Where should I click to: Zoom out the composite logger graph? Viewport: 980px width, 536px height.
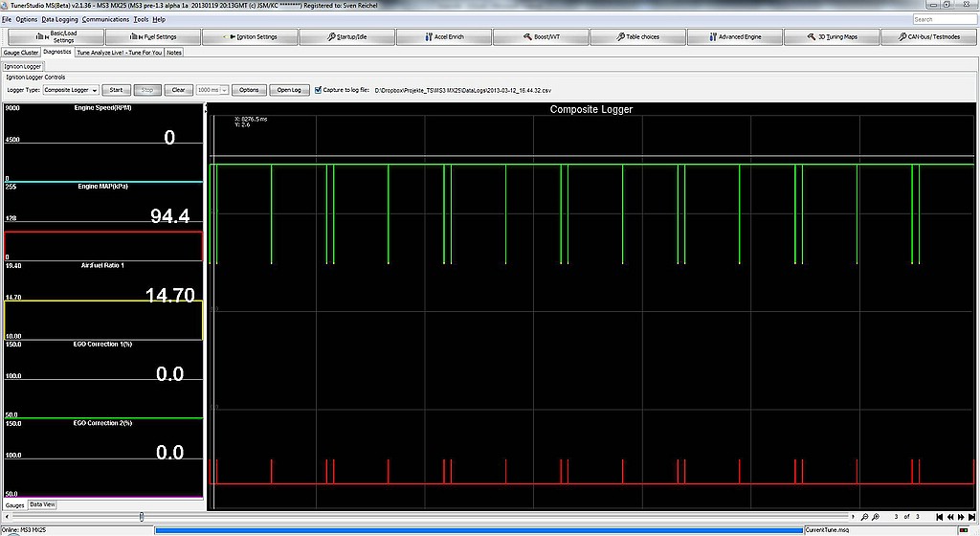pyautogui.click(x=863, y=517)
